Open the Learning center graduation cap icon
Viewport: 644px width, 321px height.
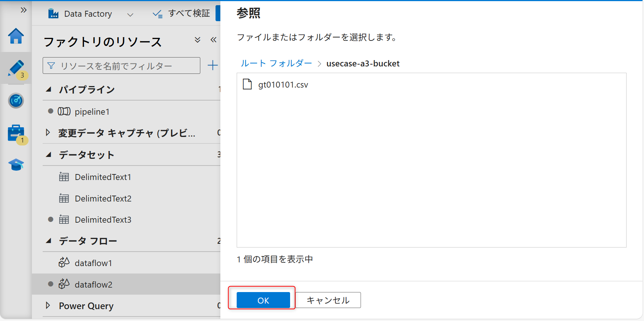click(x=16, y=164)
